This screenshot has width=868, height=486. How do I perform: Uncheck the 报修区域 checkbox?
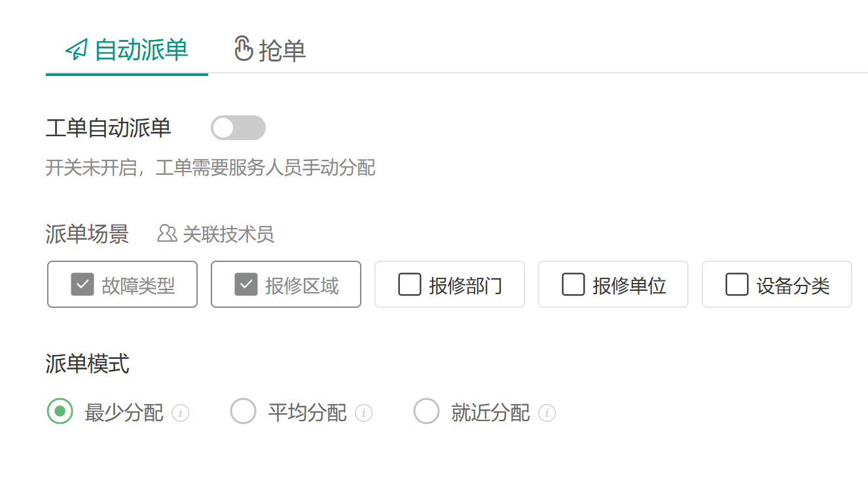(246, 285)
